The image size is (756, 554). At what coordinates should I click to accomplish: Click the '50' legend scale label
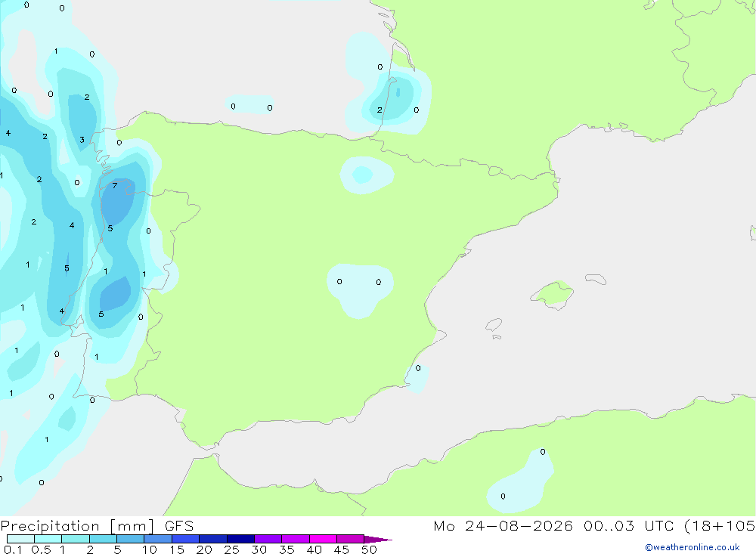tap(370, 549)
